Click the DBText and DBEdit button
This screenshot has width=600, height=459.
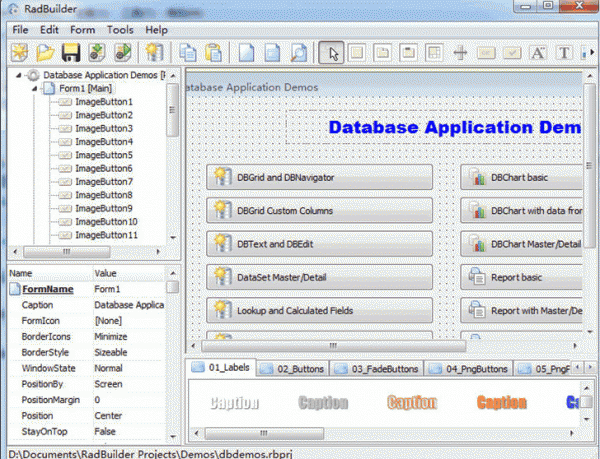tap(320, 244)
